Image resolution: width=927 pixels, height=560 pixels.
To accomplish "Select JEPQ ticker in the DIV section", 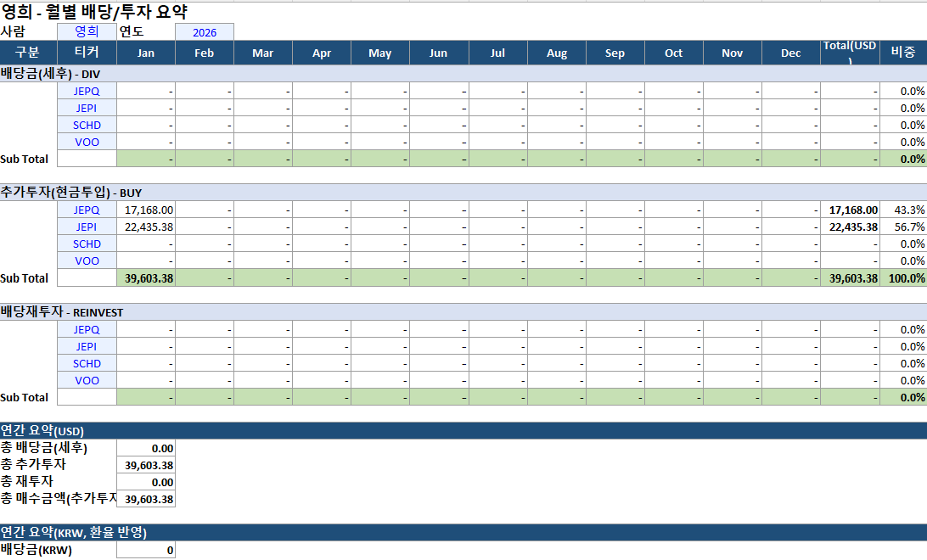I will 87,91.
